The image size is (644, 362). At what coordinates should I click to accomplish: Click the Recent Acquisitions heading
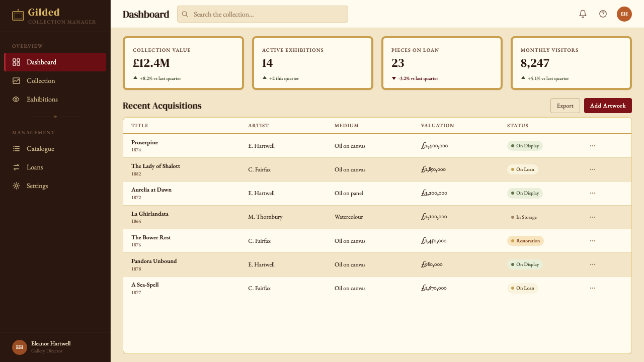[x=162, y=106]
